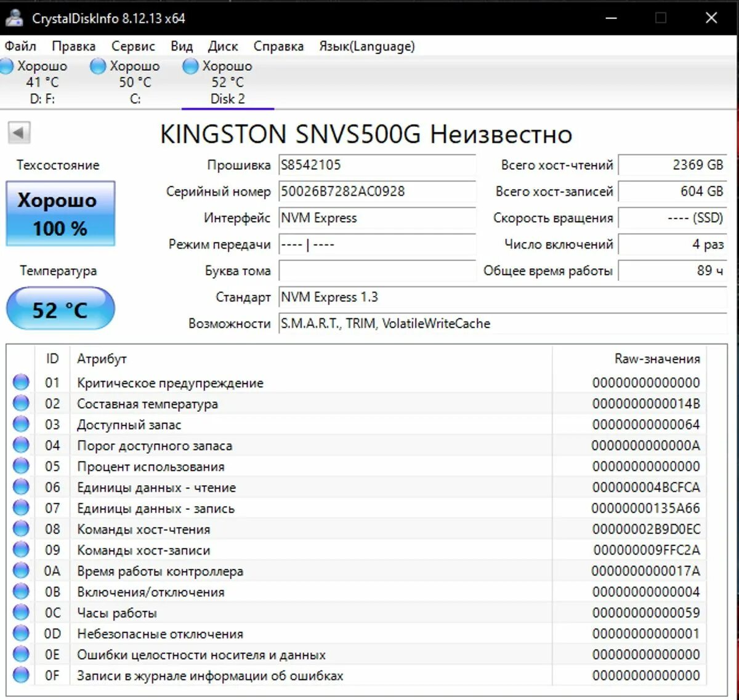This screenshot has width=739, height=700.
Task: Click status orb for attribute 0B
Action: [21, 592]
